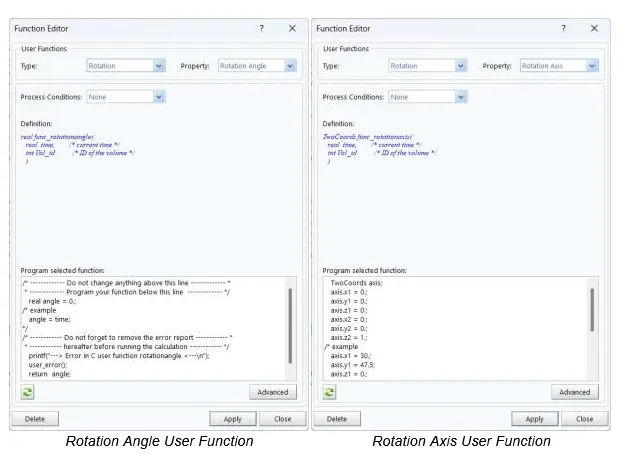Delete the rotation angle user function
Screen dimensions: 635x466
[35, 419]
